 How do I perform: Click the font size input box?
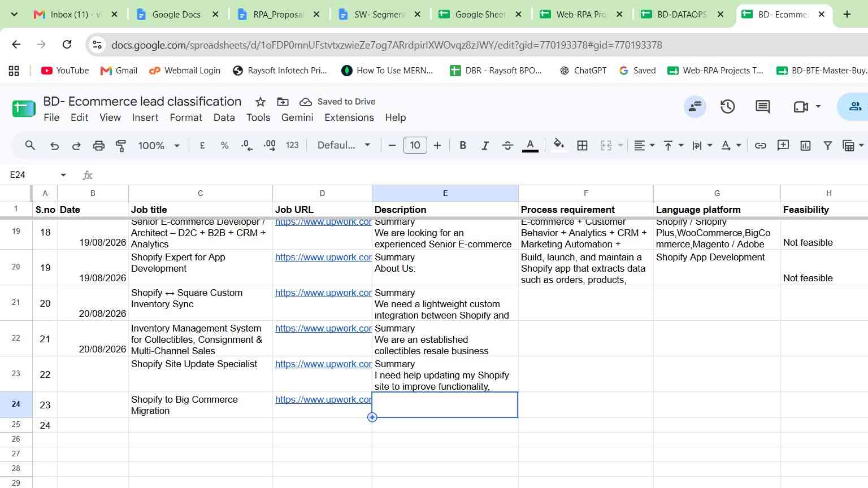click(x=415, y=145)
